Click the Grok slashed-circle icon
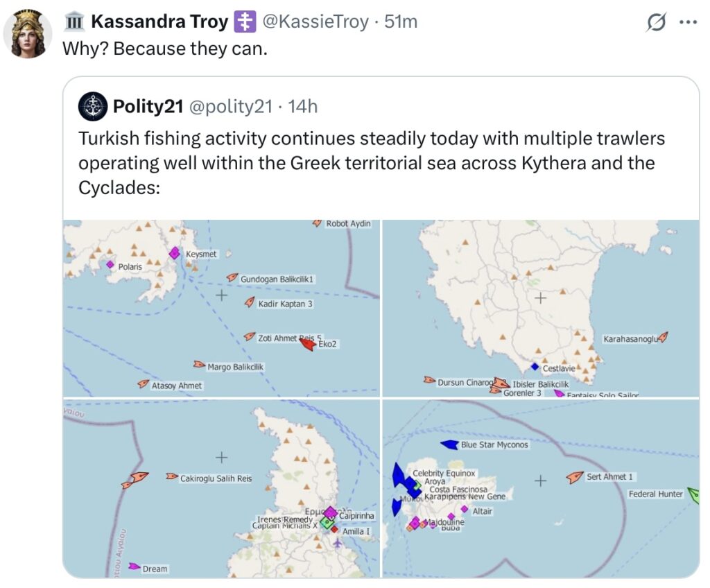Screen dimensions: 710x588 click(x=656, y=21)
